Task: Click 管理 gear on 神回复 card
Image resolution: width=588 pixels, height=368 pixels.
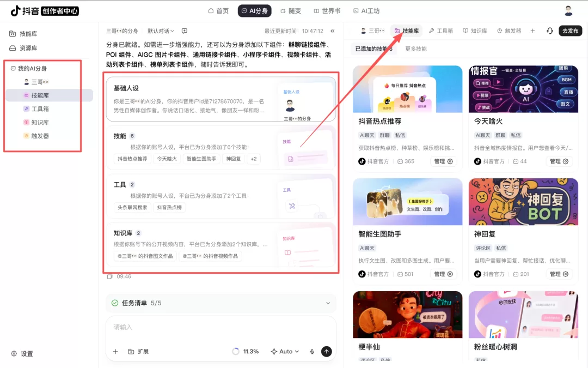Action: point(559,274)
